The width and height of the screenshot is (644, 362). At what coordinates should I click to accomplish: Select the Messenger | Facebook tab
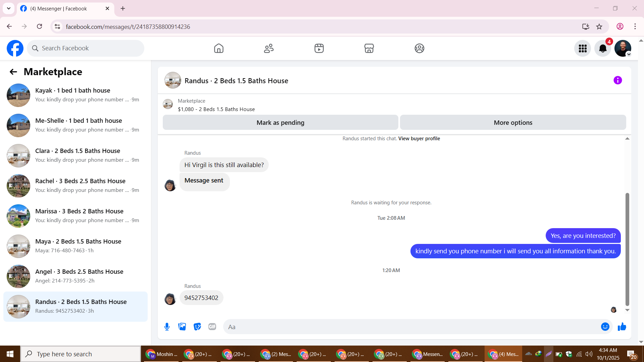tap(65, 8)
